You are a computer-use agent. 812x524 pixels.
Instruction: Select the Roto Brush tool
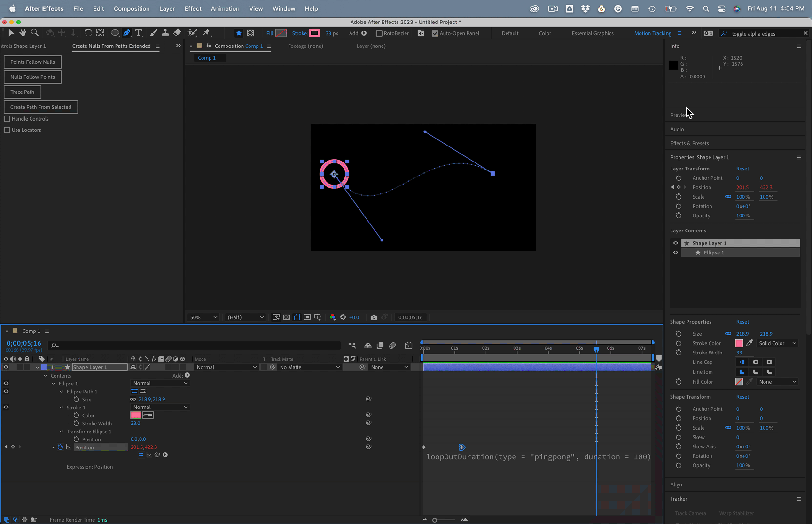point(192,33)
